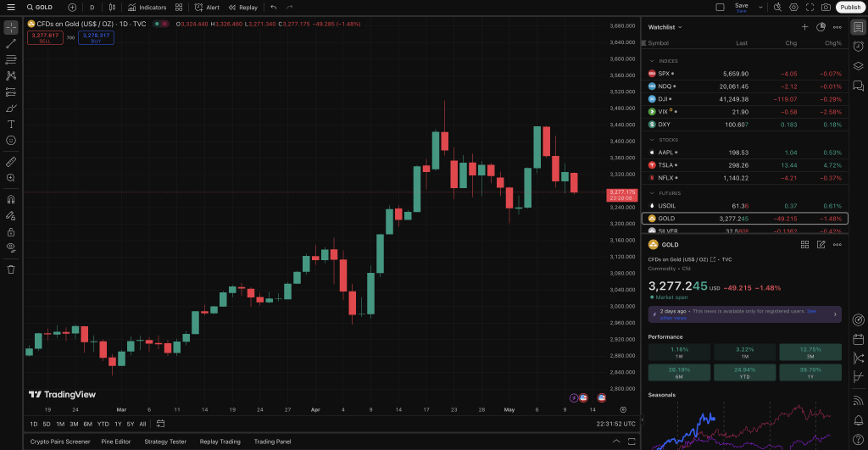Open the Strategy Tester tab

pos(165,442)
